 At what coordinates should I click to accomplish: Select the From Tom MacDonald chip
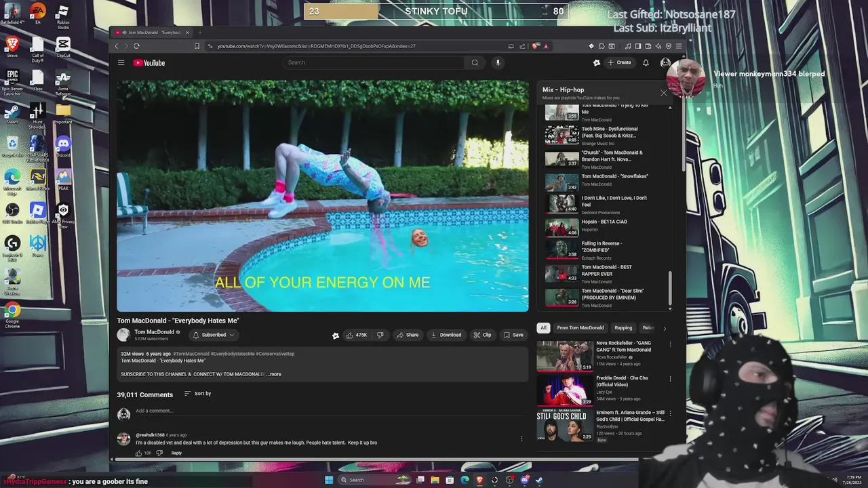pyautogui.click(x=580, y=328)
